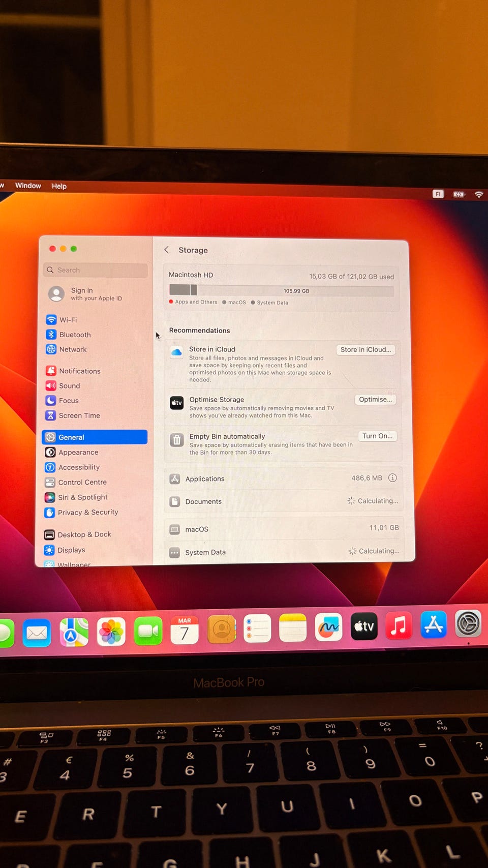Click the Apple TV icon beside Optimise Storage
The image size is (488, 868).
[x=176, y=403]
